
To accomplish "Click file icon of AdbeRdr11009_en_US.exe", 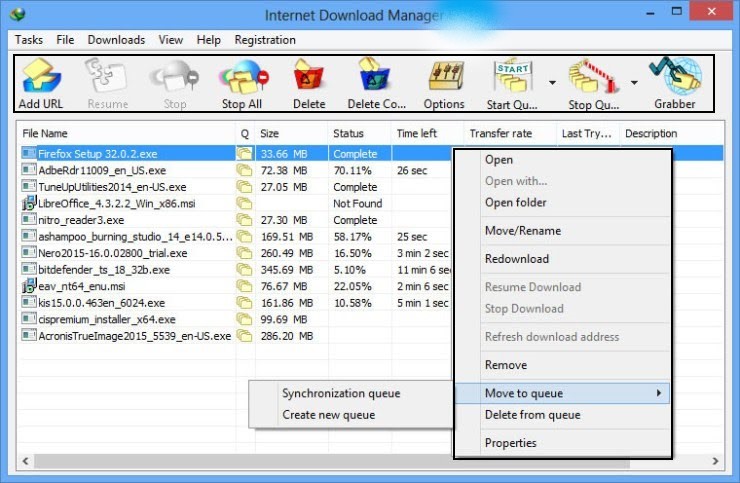I will pyautogui.click(x=29, y=169).
